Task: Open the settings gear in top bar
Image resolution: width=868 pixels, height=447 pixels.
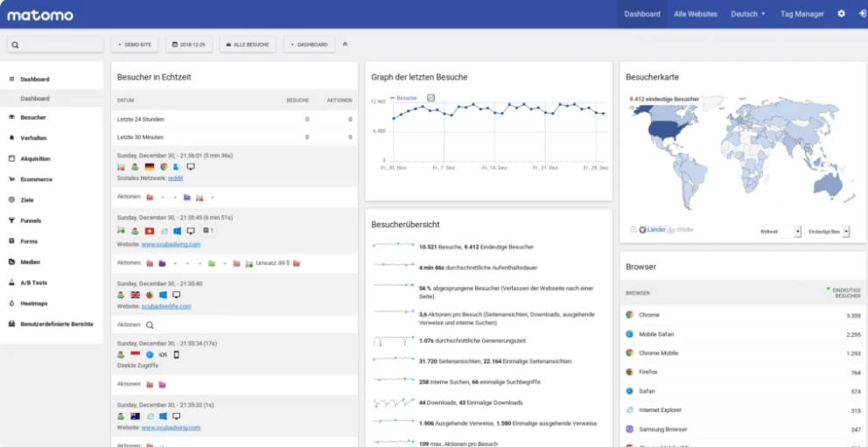Action: (x=842, y=14)
